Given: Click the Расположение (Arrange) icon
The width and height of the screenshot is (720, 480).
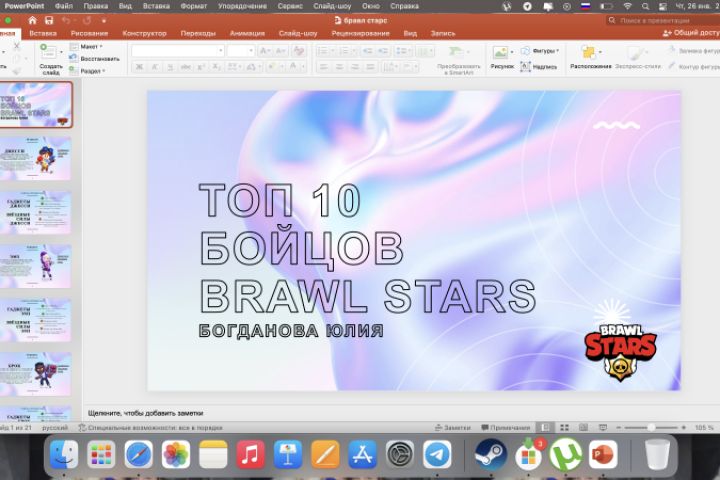Looking at the screenshot, I should coord(588,52).
